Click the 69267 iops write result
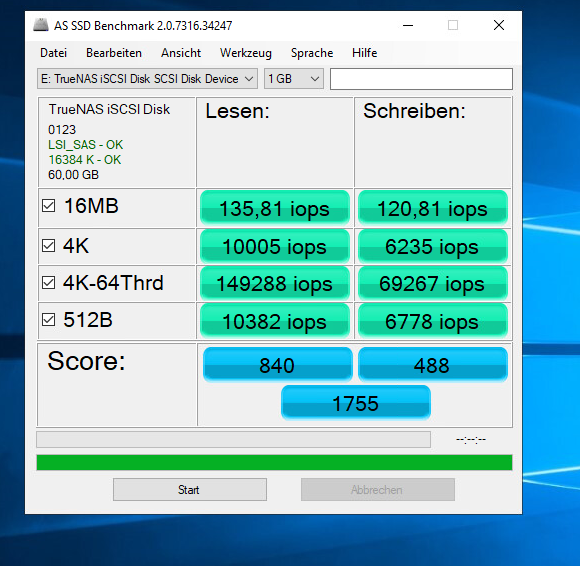The height and width of the screenshot is (566, 580). click(432, 283)
